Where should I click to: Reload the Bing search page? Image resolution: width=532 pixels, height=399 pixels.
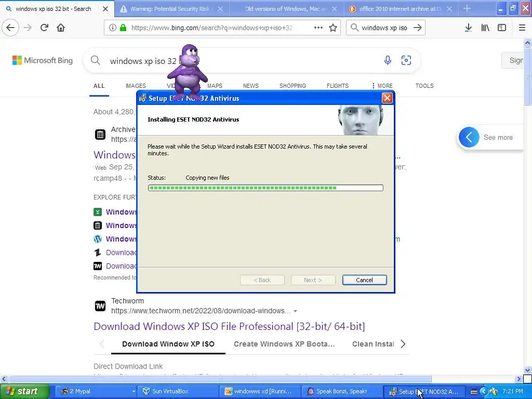coord(45,28)
